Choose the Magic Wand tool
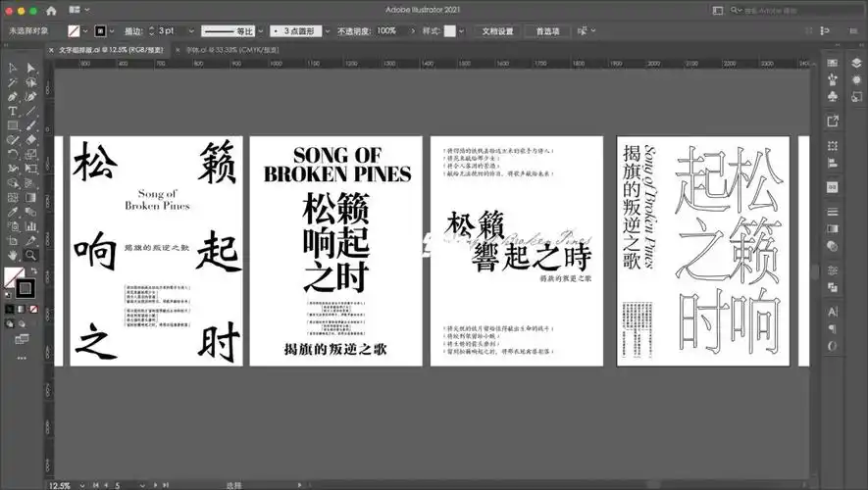868x490 pixels. (x=12, y=82)
